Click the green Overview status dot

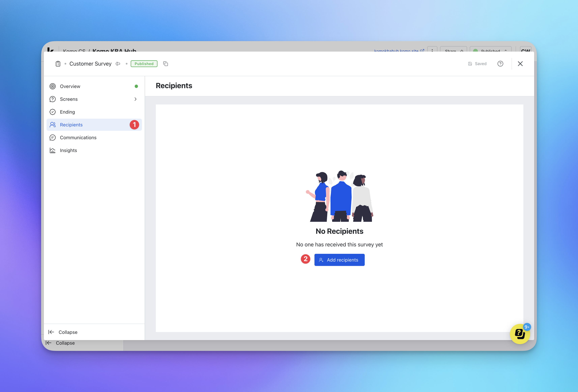pos(136,86)
